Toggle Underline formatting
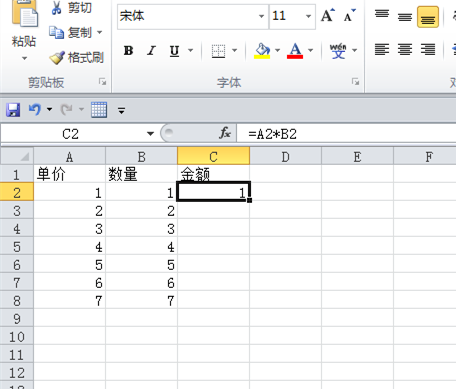Image resolution: width=456 pixels, height=389 pixels. 174,51
